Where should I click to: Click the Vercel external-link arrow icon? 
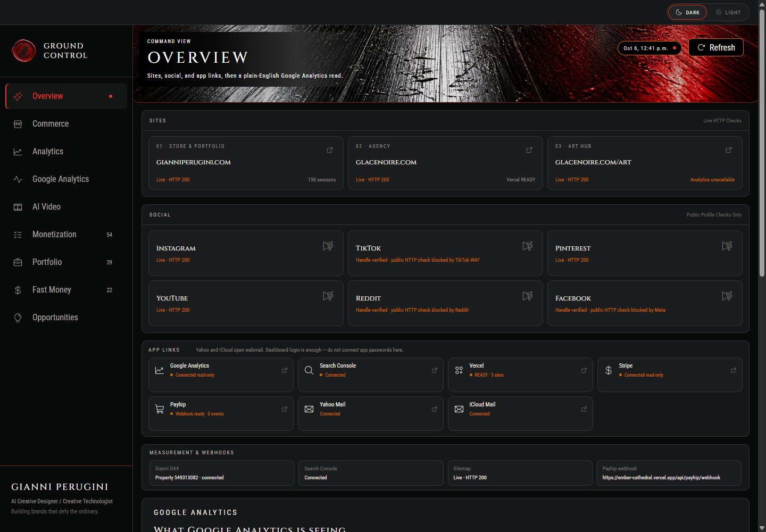point(584,370)
